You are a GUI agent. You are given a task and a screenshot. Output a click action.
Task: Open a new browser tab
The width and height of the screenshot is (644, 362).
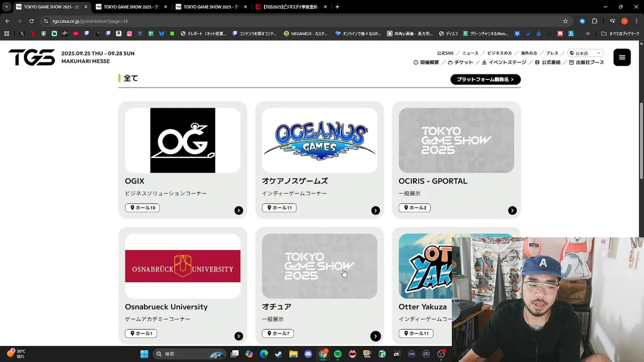click(x=337, y=7)
